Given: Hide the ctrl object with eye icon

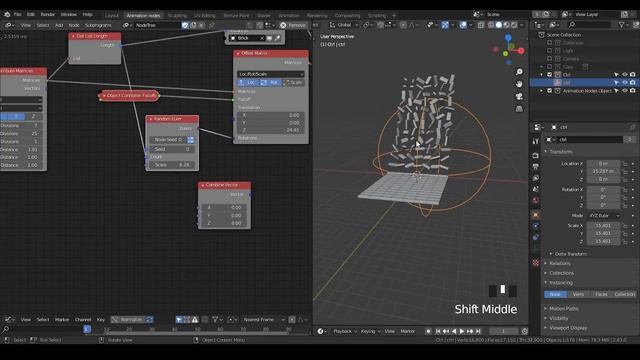Looking at the screenshot, I should point(624,82).
